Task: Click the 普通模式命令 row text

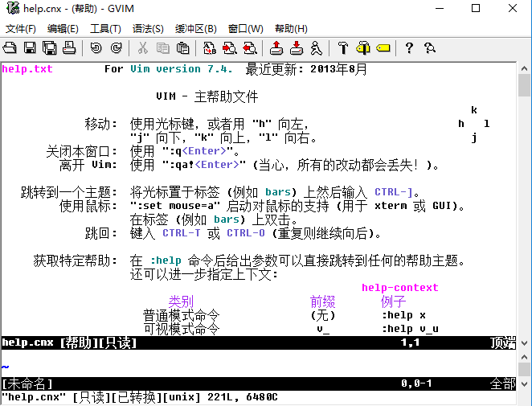Action: (x=181, y=315)
